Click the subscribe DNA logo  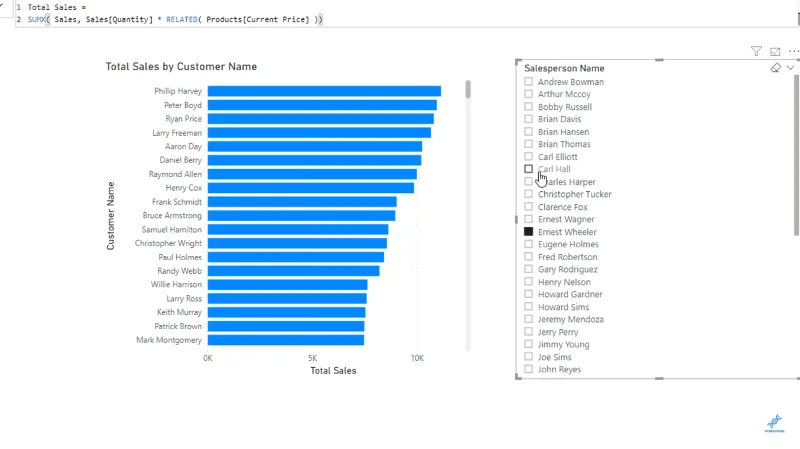(774, 423)
